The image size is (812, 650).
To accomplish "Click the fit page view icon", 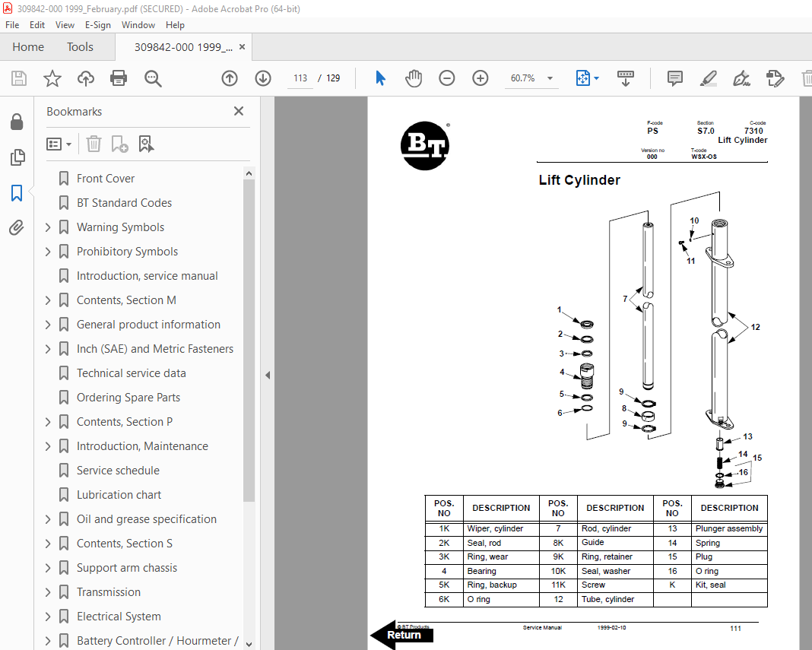I will tap(583, 78).
